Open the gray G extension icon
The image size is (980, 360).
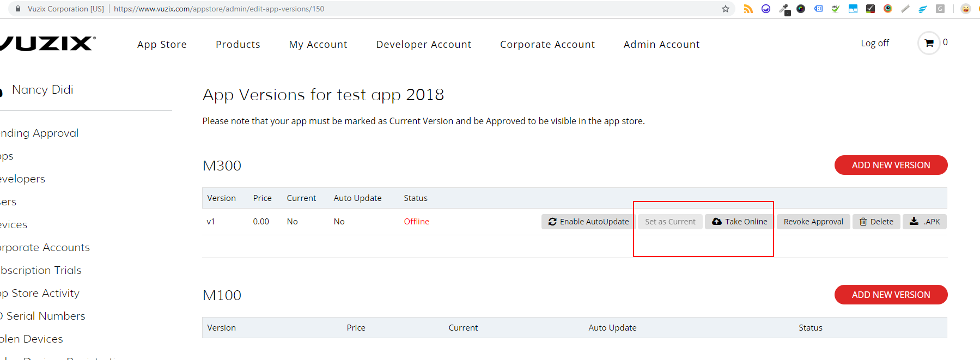click(940, 9)
